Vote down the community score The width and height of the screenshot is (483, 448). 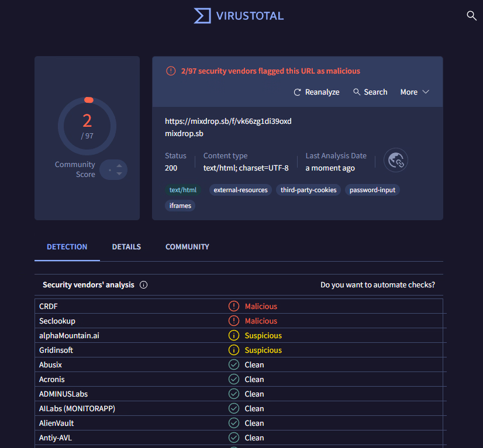click(x=119, y=173)
